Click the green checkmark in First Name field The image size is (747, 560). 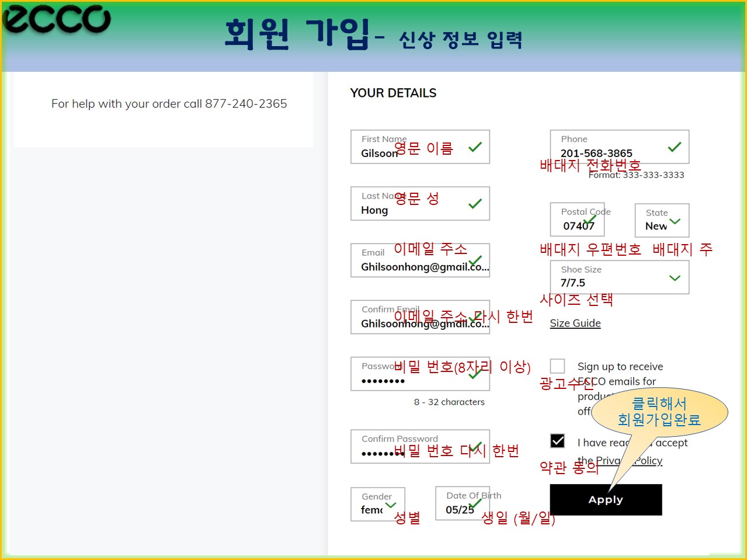[x=475, y=147]
